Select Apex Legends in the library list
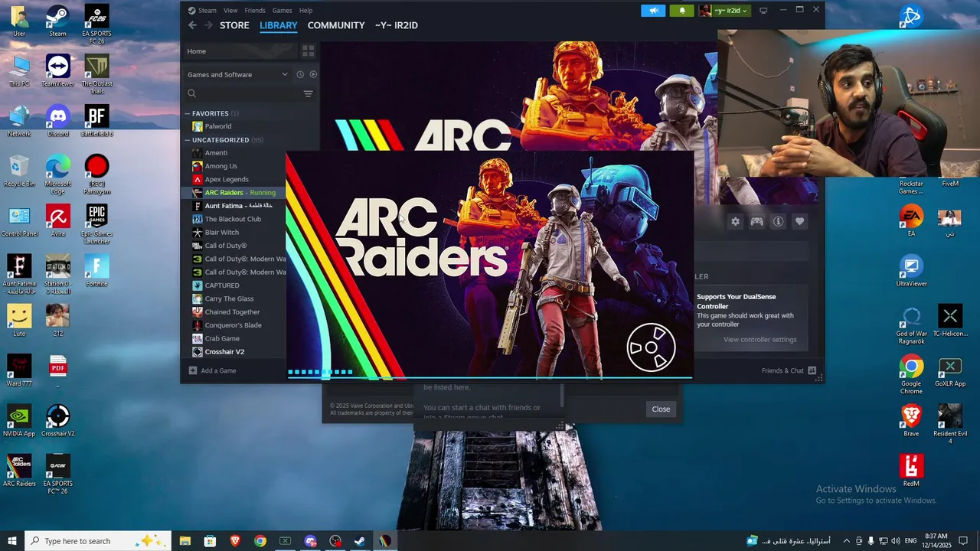 pos(227,179)
